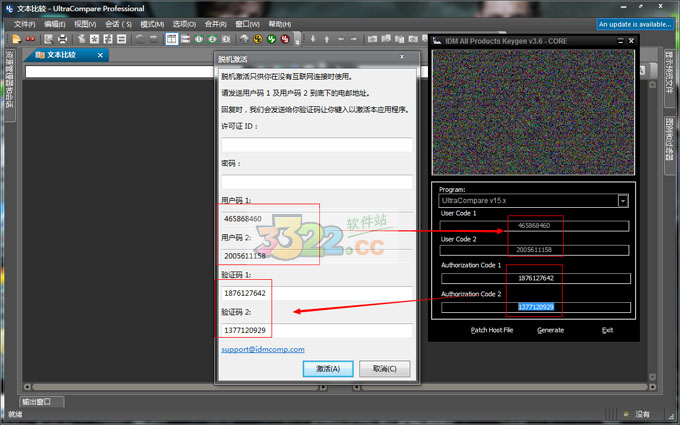Click in the 许可证 ID input field
The width and height of the screenshot is (680, 425).
click(x=315, y=145)
